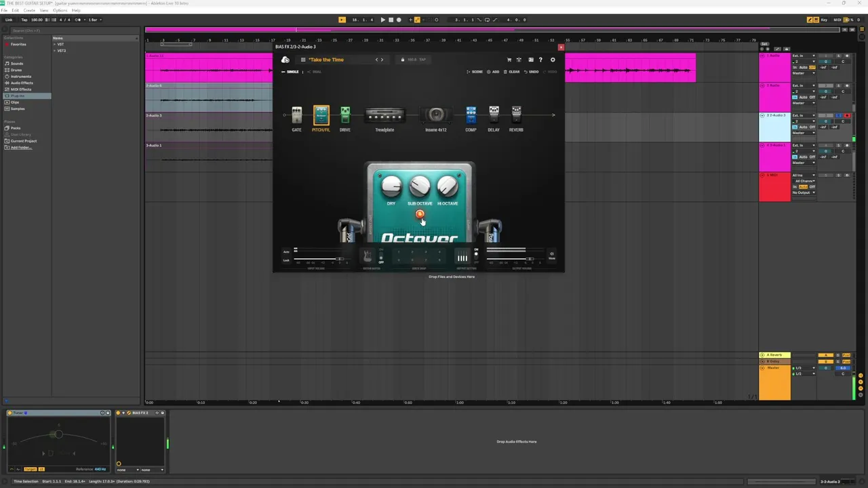Select the Treadplate amp head
Screen dimensions: 868x488
(x=384, y=116)
